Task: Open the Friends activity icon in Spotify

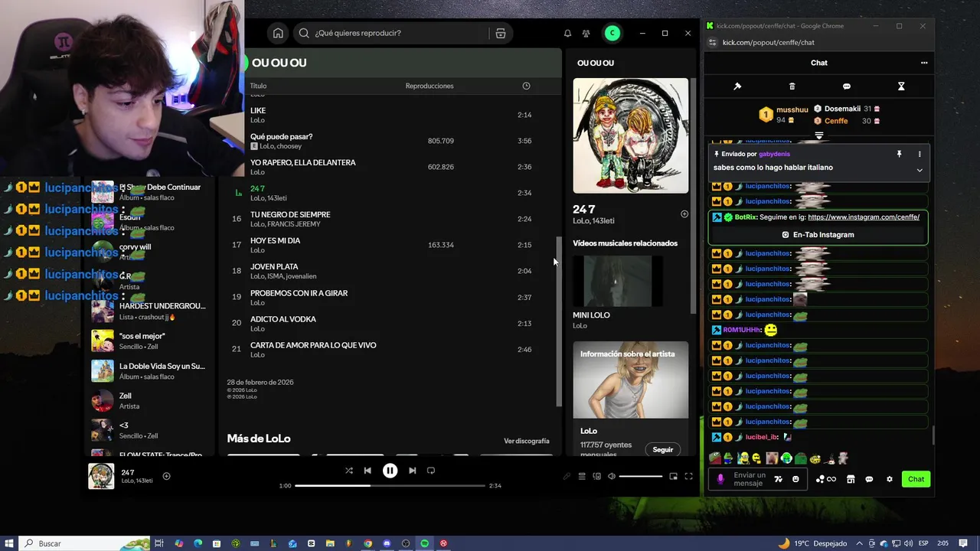Action: click(x=586, y=33)
